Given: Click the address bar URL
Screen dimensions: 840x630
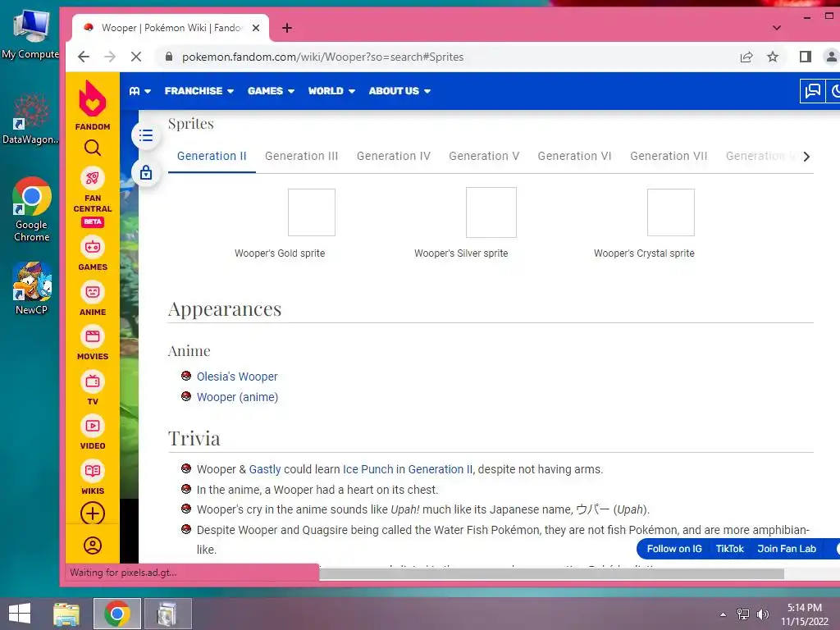Looking at the screenshot, I should coord(322,57).
